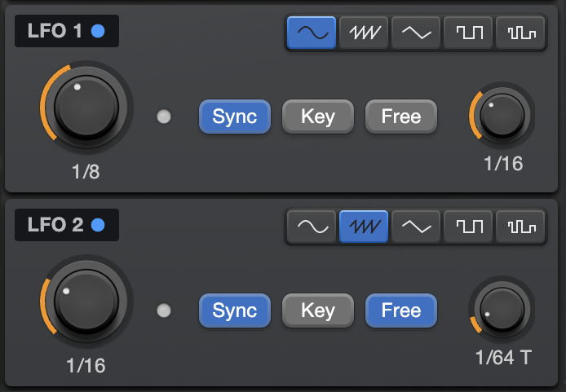The height and width of the screenshot is (392, 566).
Task: Select sine waveform for LFO 2
Action: (x=312, y=227)
